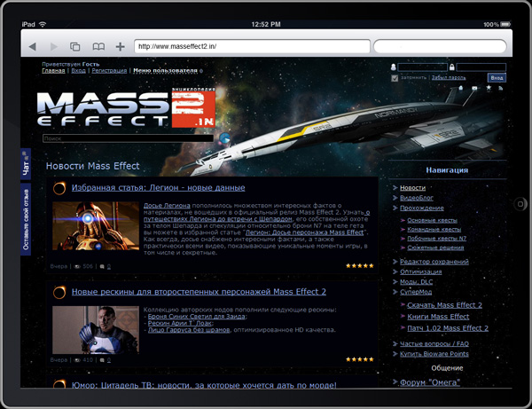Open 'Броня Синих Светил для Заида' link
Screen dimensions: 532x409
pos(197,317)
